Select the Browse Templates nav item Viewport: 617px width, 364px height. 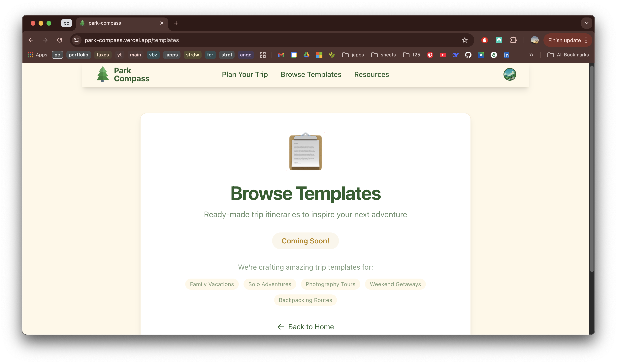311,74
